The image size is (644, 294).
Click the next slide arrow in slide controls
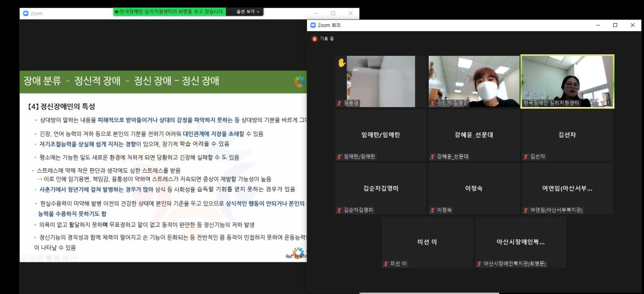click(x=32, y=258)
